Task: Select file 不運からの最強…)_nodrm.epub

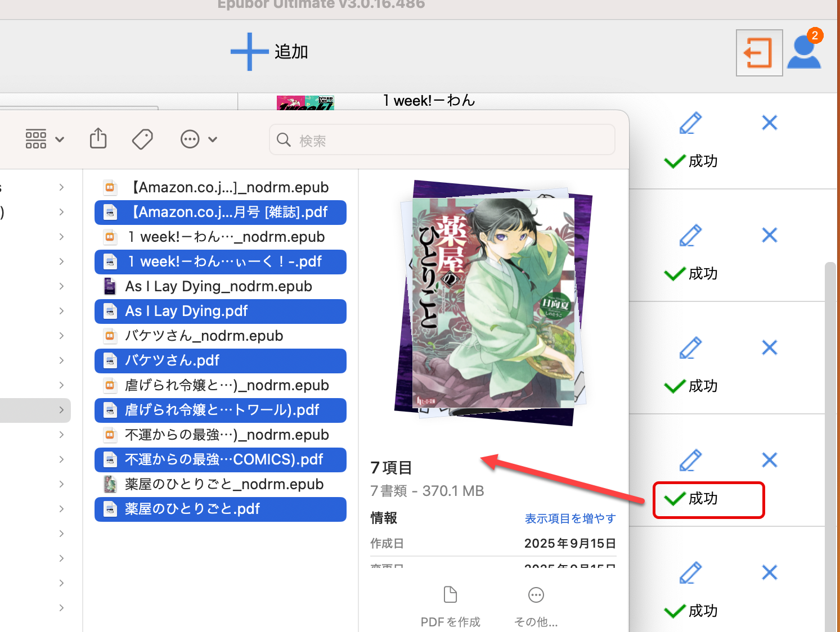Action: 221,435
